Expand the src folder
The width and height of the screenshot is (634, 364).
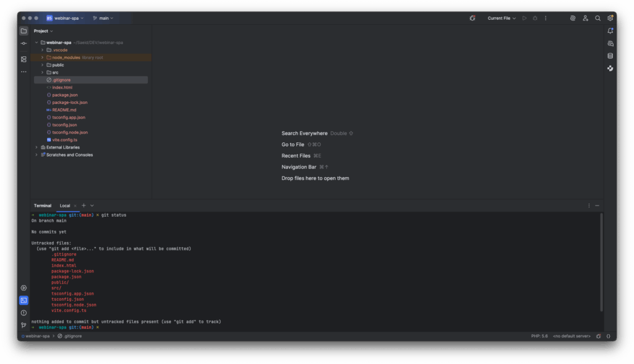click(42, 72)
